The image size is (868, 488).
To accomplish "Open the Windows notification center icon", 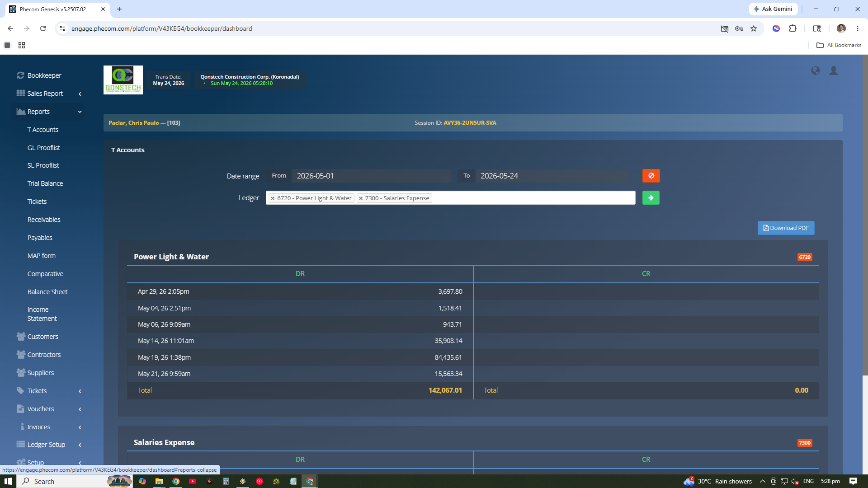I will tap(853, 481).
